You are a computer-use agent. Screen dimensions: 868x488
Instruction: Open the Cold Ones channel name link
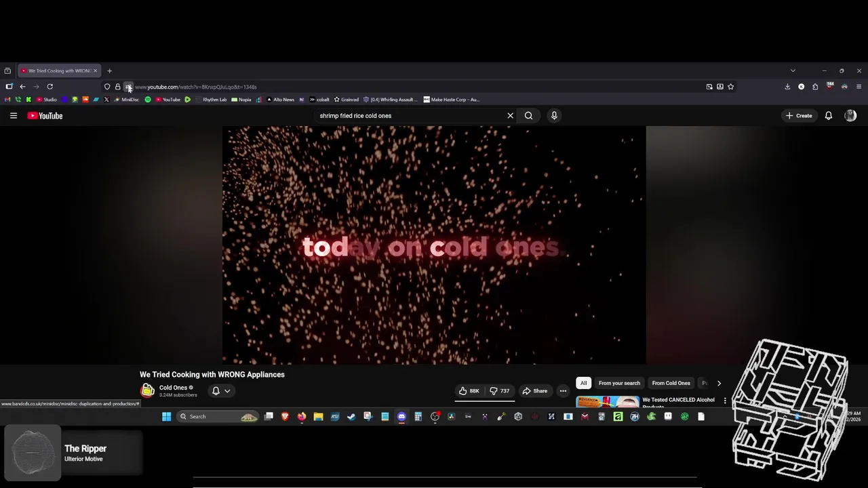click(173, 388)
